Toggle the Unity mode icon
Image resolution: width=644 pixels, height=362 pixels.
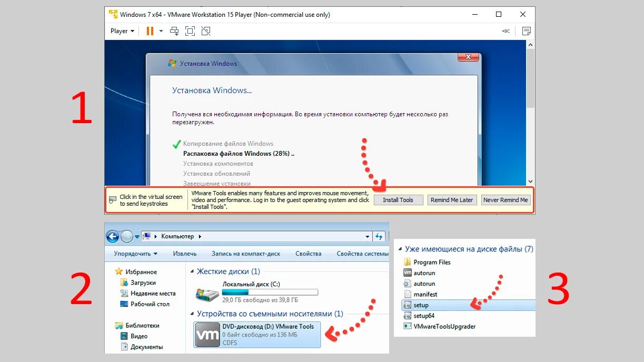tap(206, 31)
